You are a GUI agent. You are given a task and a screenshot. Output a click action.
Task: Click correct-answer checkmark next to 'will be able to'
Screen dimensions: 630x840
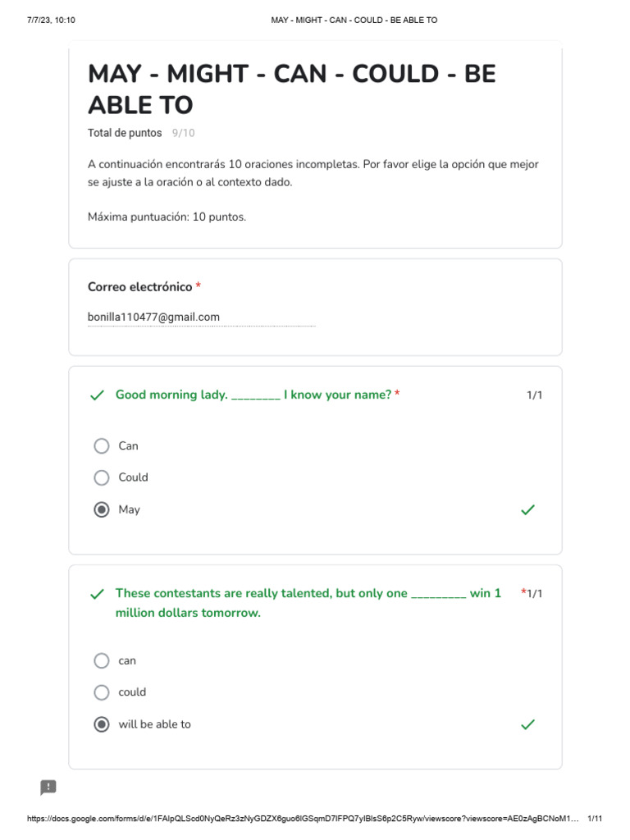[527, 724]
